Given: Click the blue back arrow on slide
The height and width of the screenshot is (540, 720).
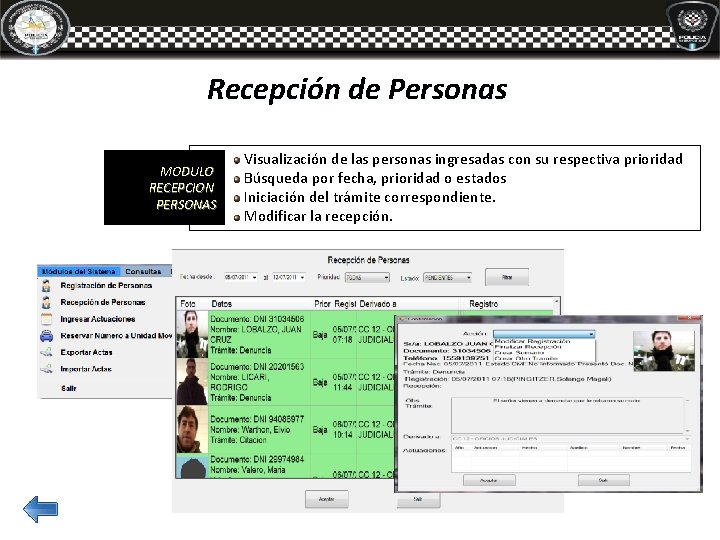Looking at the screenshot, I should pos(41,509).
